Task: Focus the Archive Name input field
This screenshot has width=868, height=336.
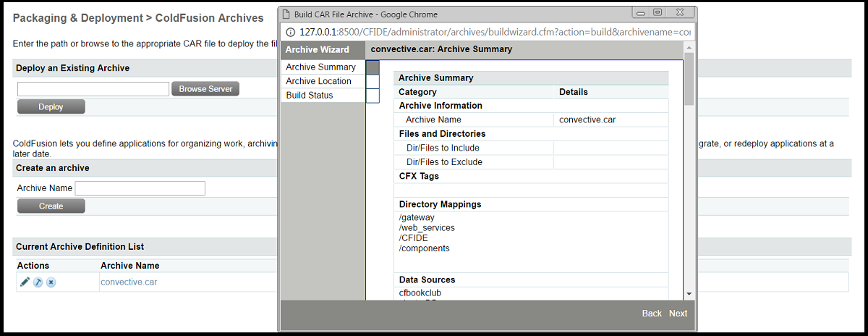Action: point(140,188)
